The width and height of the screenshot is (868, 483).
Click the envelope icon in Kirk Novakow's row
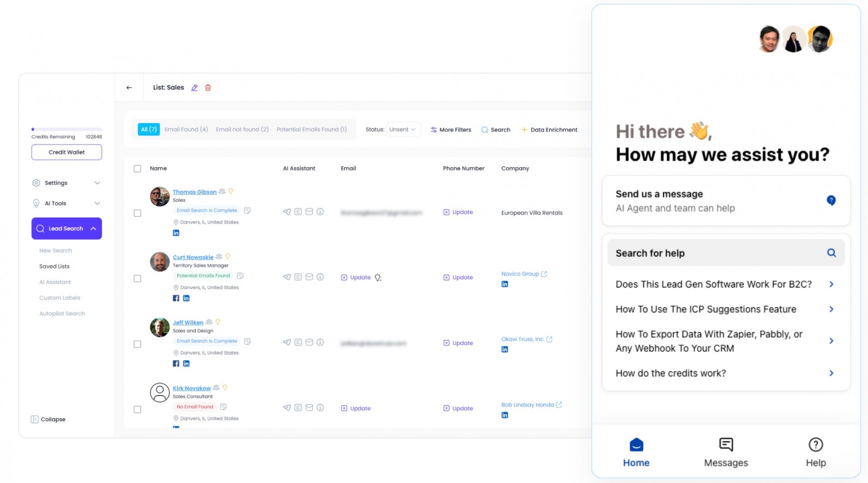pos(309,408)
